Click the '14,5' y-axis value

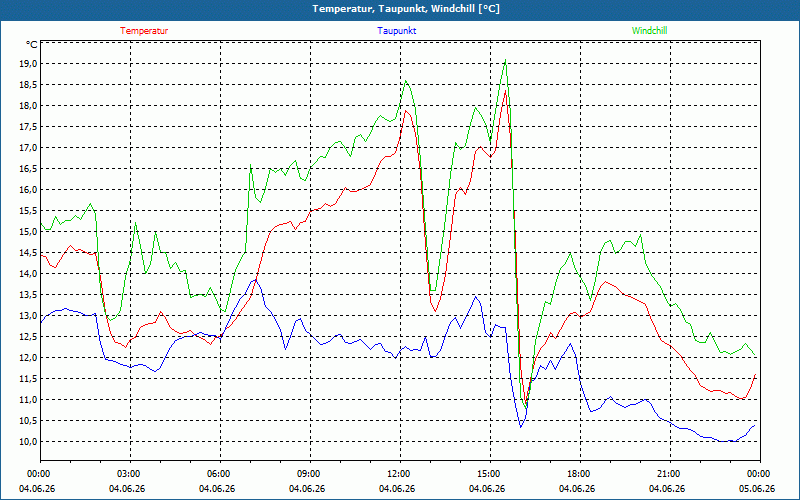point(28,253)
